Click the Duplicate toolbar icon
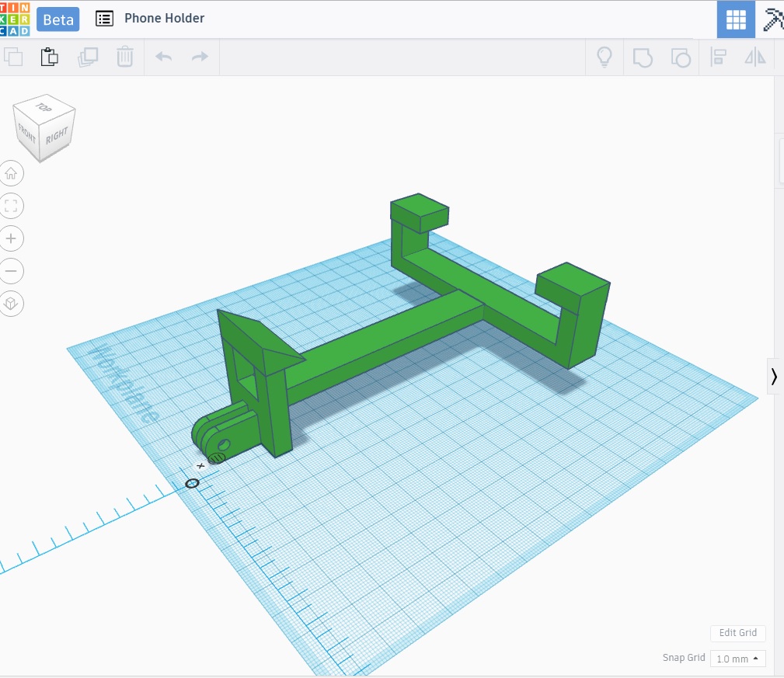The height and width of the screenshot is (678, 784). [x=88, y=57]
